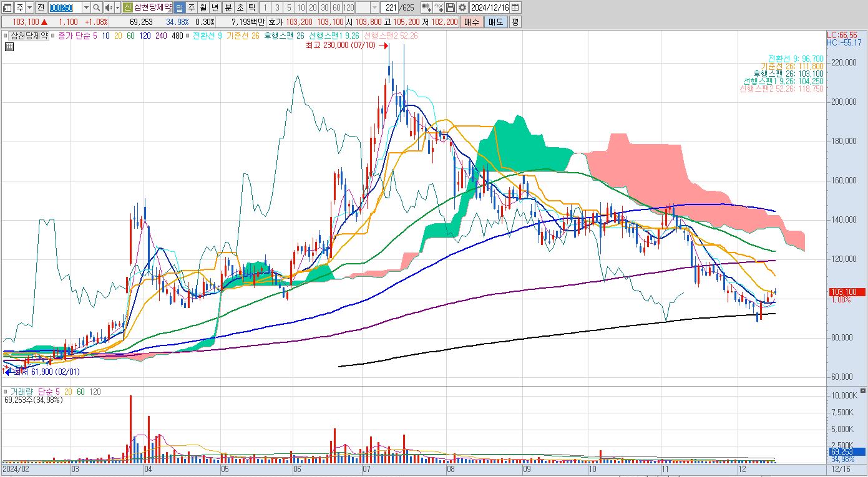Click the trend line drawing tool icon
868x477 pixels.
click(439, 7)
